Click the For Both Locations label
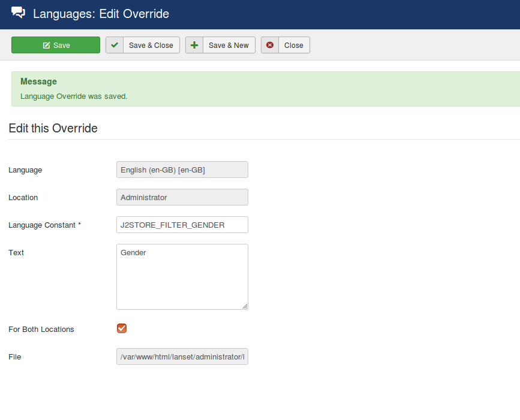 [41, 329]
